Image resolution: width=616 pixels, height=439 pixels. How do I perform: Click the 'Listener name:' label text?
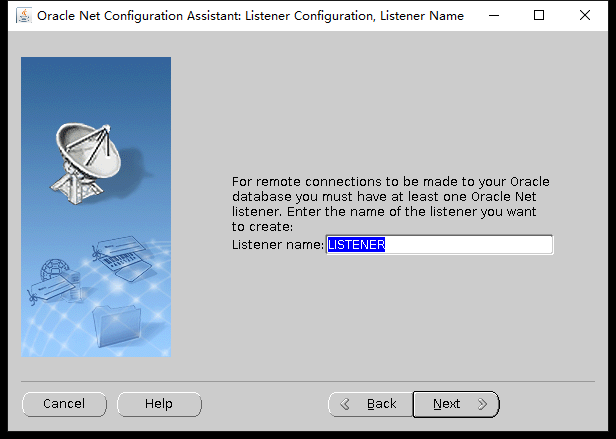point(278,245)
